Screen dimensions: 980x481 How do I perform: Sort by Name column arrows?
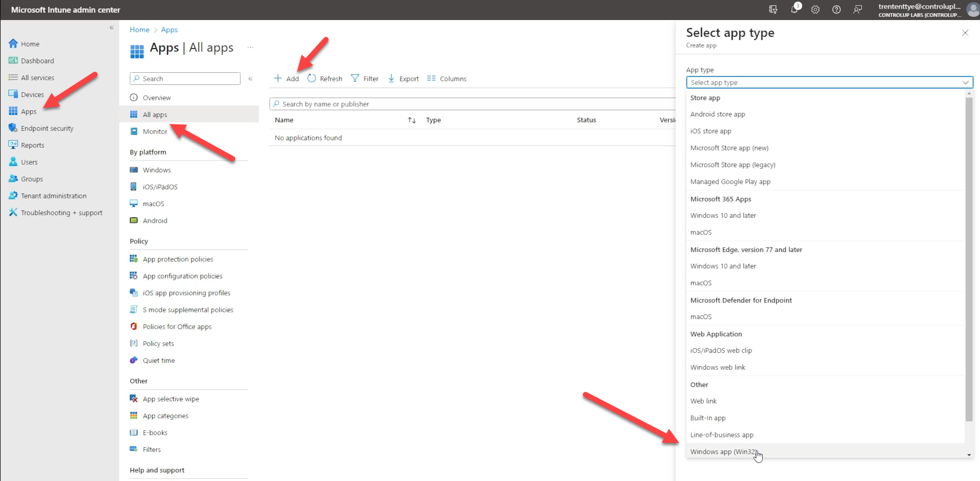coord(412,120)
